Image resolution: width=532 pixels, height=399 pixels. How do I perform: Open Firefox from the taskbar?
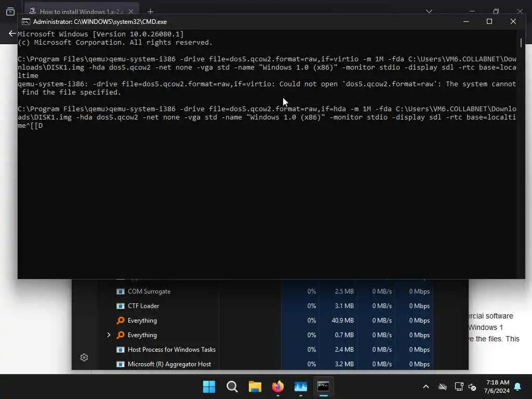278,387
